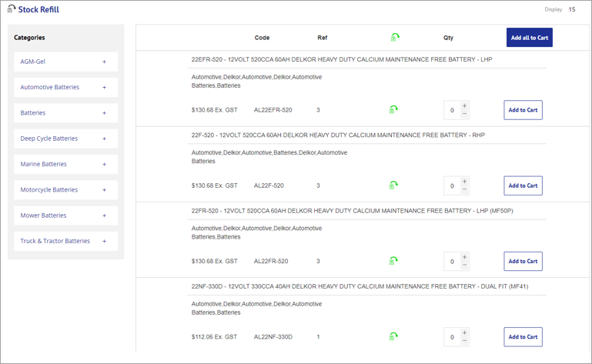Add AL22EFR-520 battery to cart
This screenshot has width=592, height=364.
tap(523, 110)
